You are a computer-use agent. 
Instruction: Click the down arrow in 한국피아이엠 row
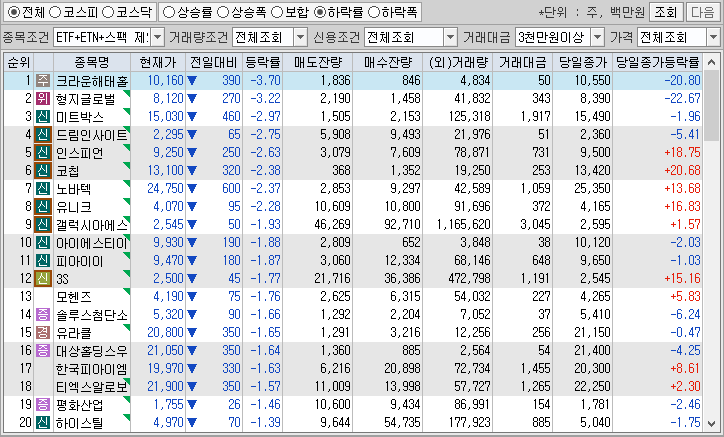pyautogui.click(x=192, y=369)
